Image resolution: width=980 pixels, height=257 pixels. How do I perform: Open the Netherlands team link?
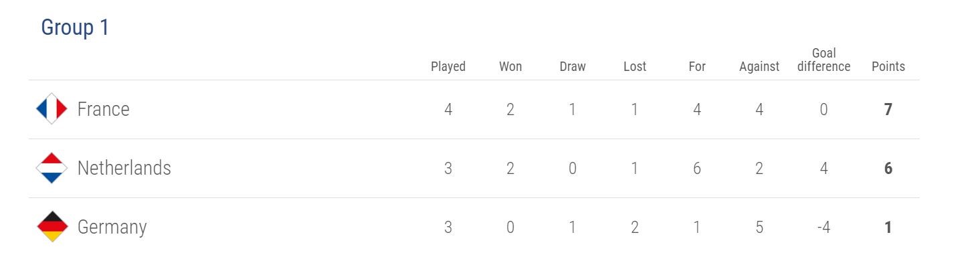(x=124, y=168)
